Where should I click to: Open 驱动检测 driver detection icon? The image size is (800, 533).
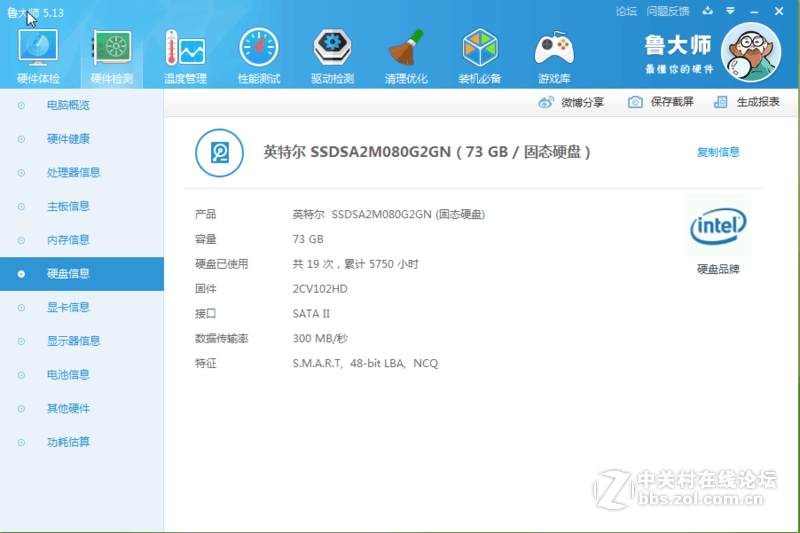[332, 48]
